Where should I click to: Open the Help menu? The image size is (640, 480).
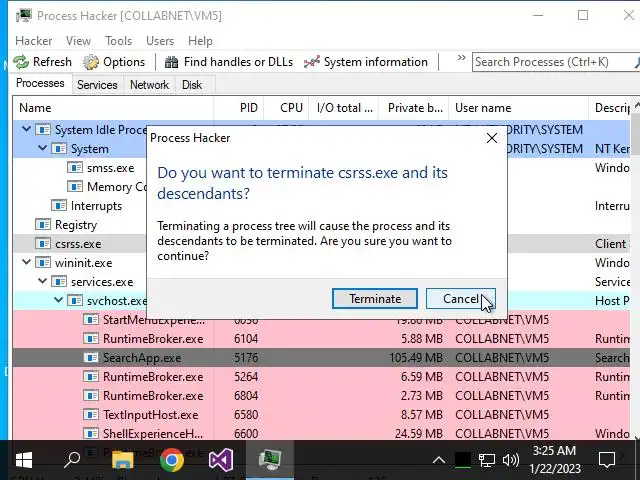pos(200,41)
